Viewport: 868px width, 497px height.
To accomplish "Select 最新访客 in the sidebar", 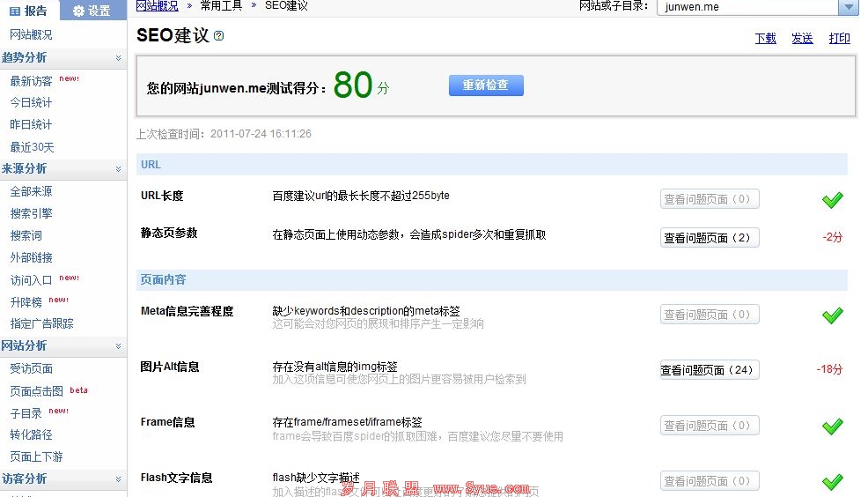I will 31,81.
